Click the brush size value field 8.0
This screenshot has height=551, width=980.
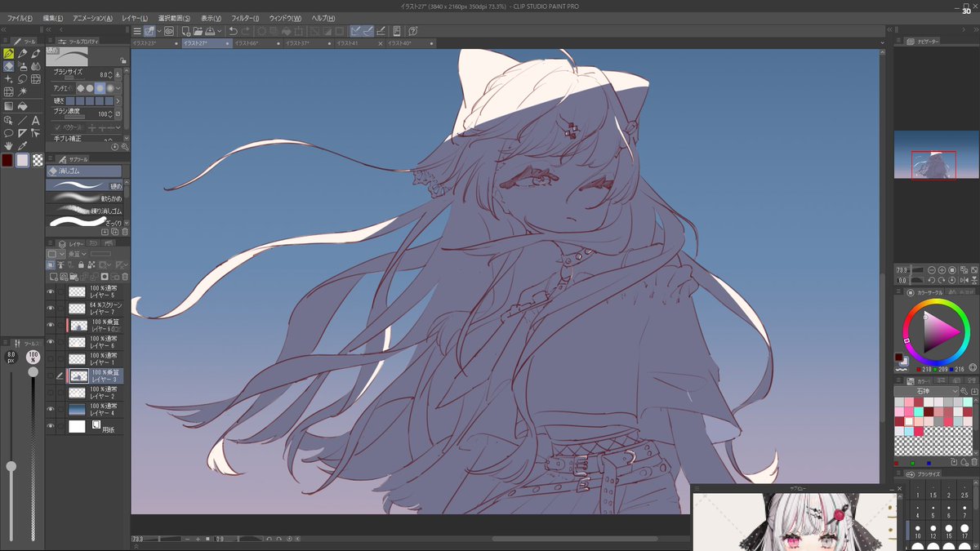103,75
